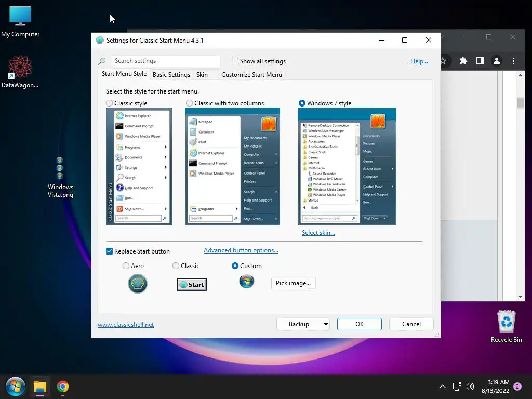Choose Custom start button radio
This screenshot has height=399, width=532.
coord(235,266)
